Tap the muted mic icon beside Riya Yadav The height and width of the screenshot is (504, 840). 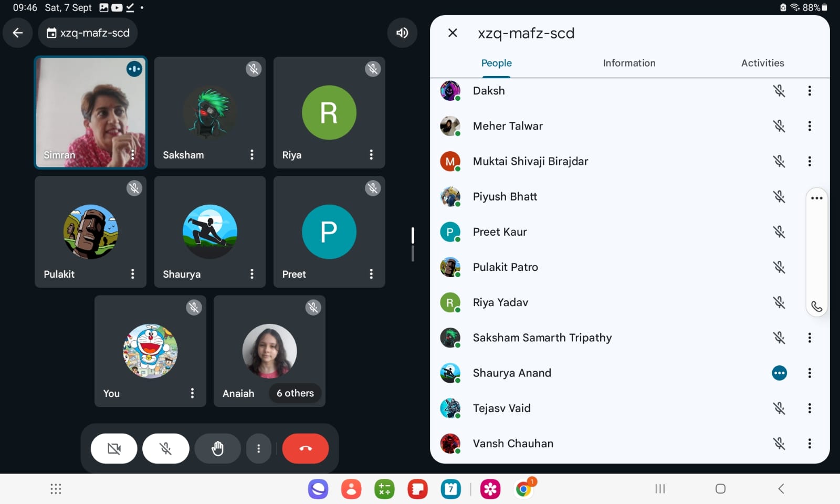point(779,302)
